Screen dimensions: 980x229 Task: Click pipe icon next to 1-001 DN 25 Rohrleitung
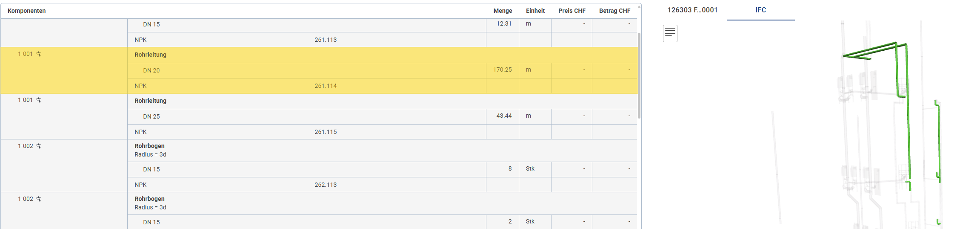(x=39, y=100)
